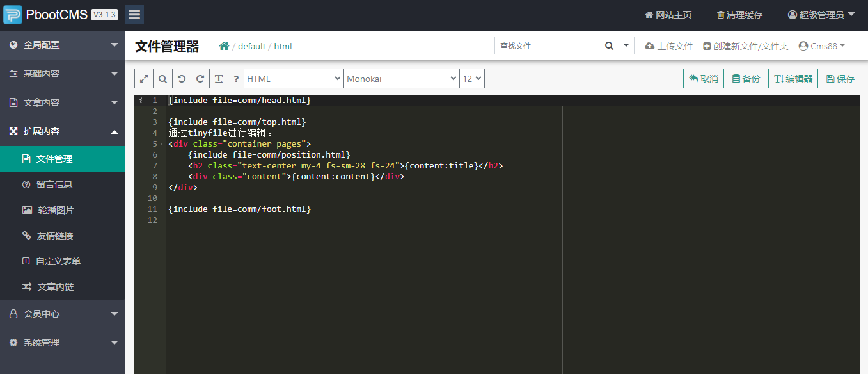Click the 取消 cancel button
This screenshot has width=868, height=374.
coord(704,79)
